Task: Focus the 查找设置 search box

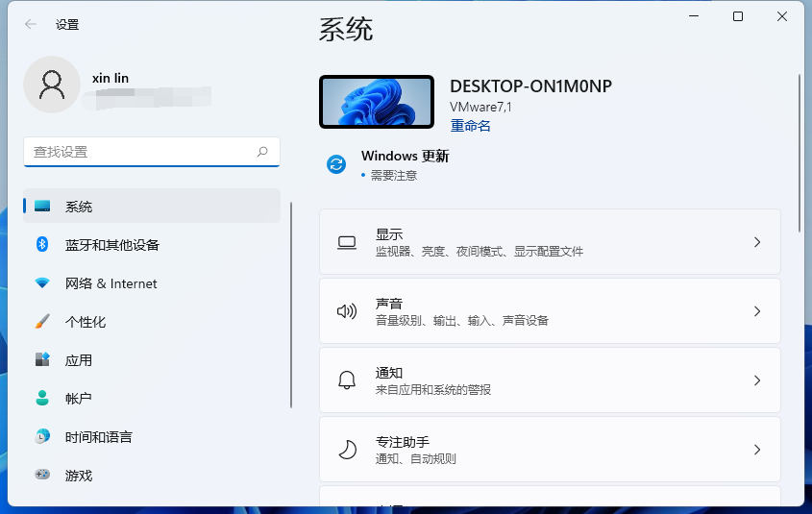Action: pyautogui.click(x=139, y=152)
